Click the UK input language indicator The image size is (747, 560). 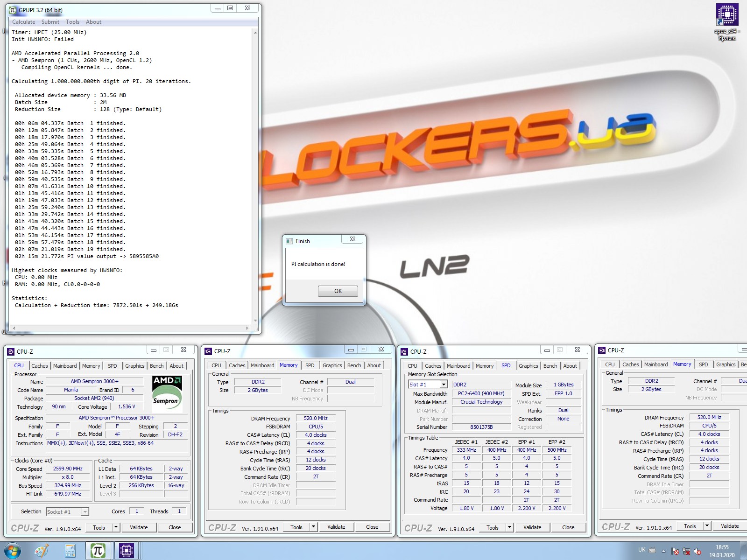[641, 550]
